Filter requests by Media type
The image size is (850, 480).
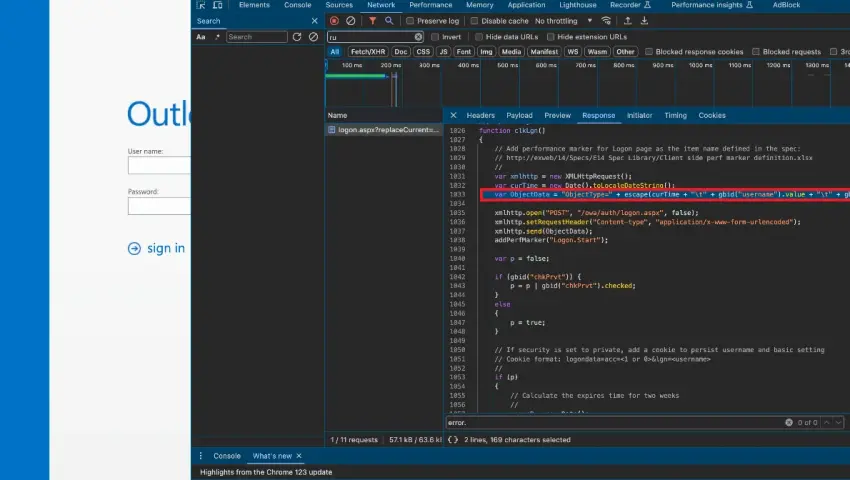click(x=511, y=52)
